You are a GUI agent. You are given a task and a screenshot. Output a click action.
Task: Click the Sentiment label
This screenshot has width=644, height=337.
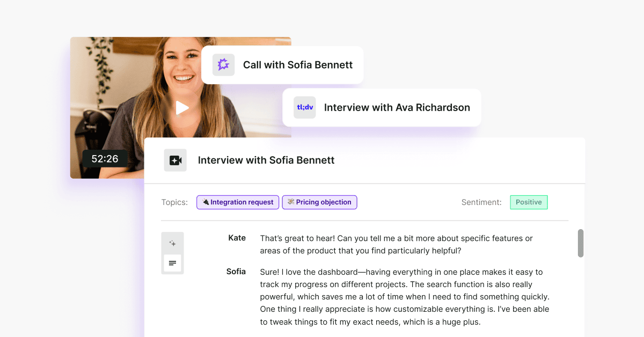pyautogui.click(x=481, y=202)
